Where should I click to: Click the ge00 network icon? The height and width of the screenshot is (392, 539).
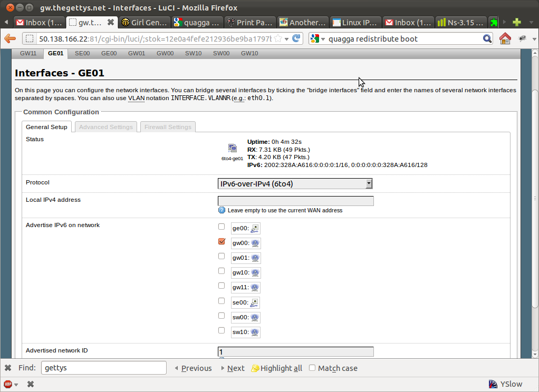255,229
